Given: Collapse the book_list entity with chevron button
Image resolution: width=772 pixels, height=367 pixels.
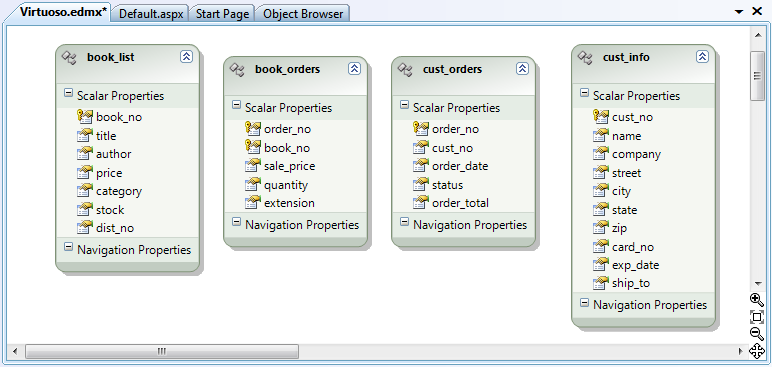Looking at the screenshot, I should tap(186, 57).
